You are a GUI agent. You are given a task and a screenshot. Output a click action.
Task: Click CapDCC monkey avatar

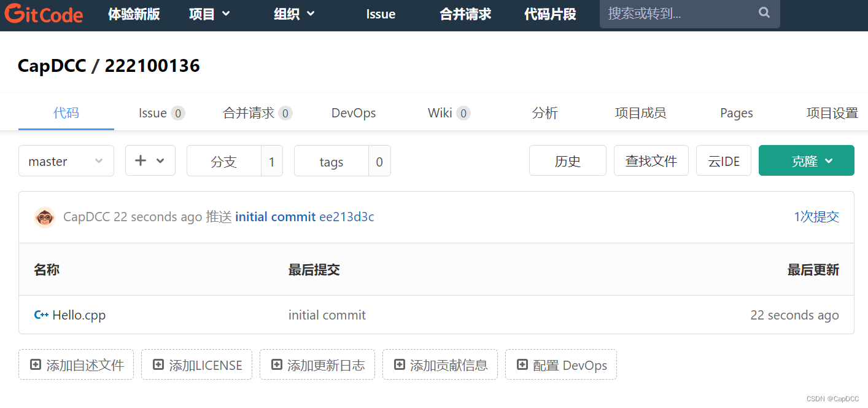click(45, 217)
